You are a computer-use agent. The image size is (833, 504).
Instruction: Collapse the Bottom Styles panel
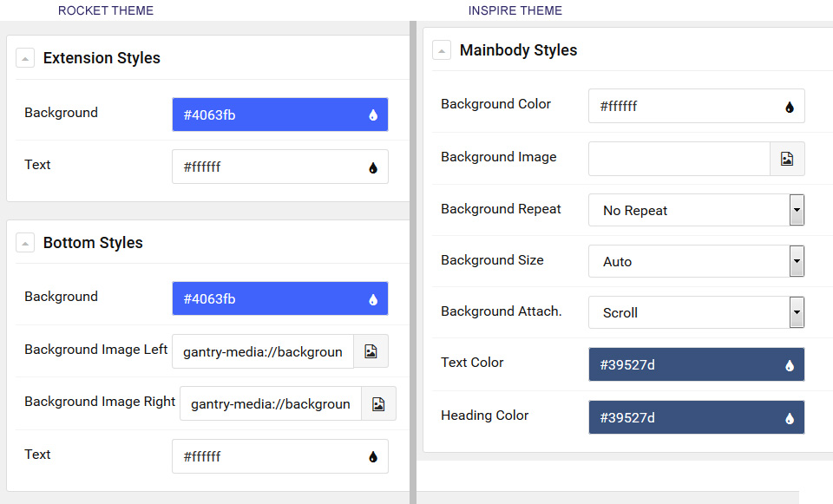point(25,243)
